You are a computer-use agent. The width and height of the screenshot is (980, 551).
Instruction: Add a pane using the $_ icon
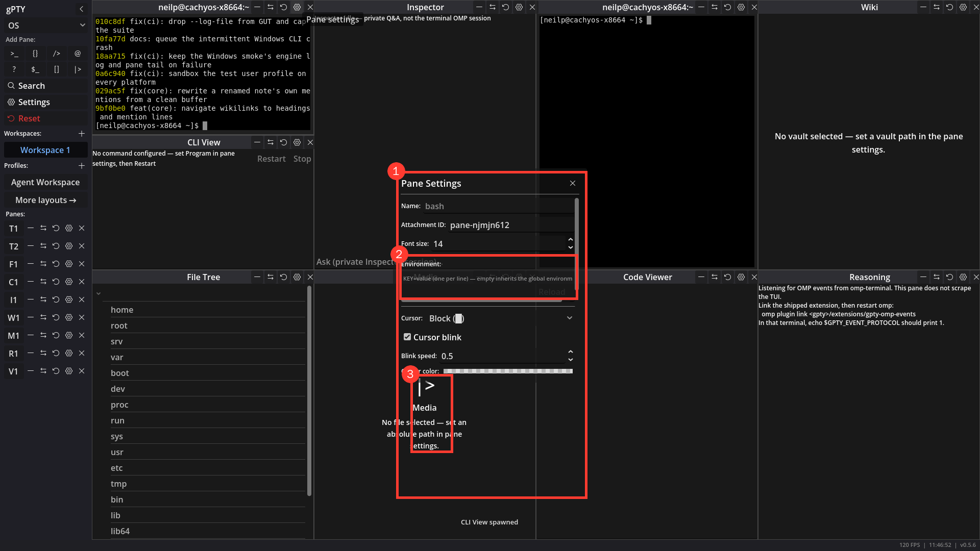click(35, 69)
